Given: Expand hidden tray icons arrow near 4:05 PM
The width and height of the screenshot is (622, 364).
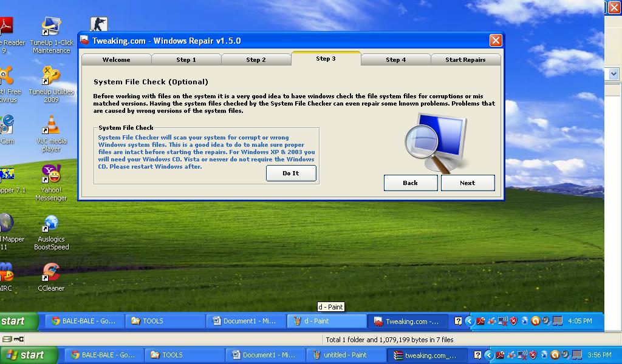Looking at the screenshot, I should tap(470, 321).
